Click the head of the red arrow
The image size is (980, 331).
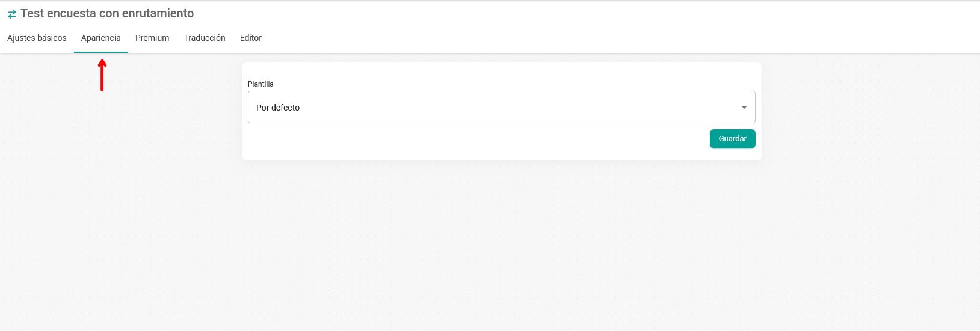[102, 62]
